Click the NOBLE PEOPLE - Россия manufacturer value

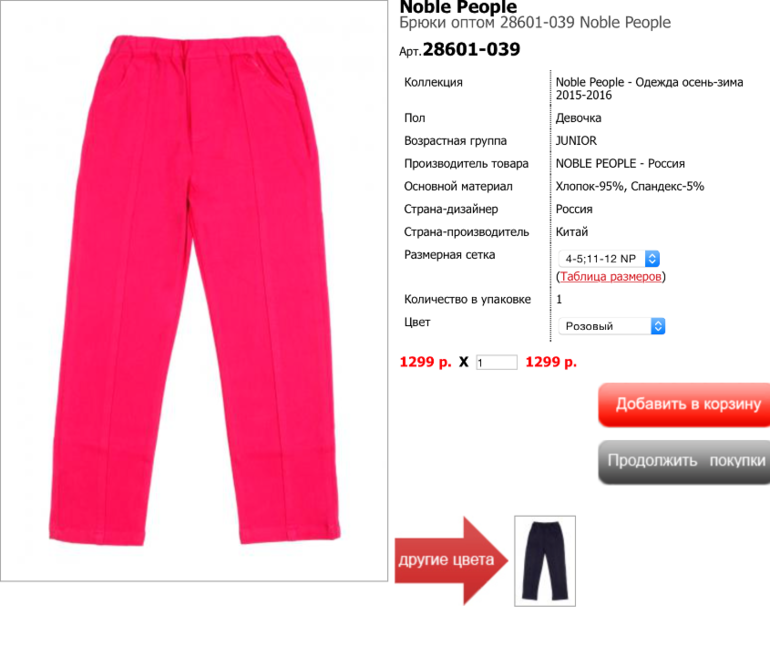[x=620, y=164]
